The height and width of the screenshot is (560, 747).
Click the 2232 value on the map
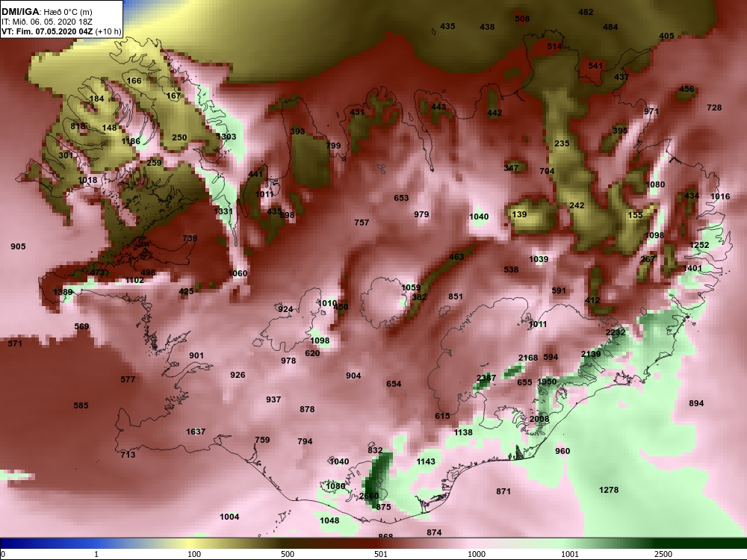[x=616, y=332]
